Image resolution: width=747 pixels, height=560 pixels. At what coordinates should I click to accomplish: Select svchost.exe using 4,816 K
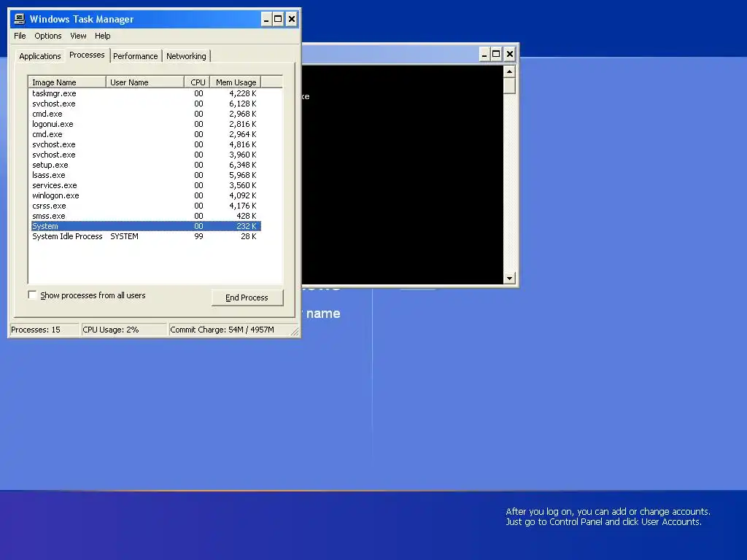146,144
